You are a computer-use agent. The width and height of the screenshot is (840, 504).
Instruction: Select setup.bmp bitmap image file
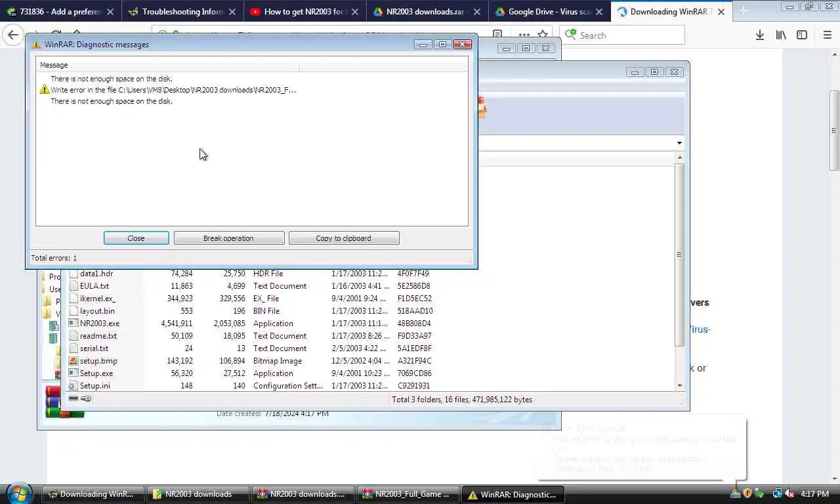98,361
